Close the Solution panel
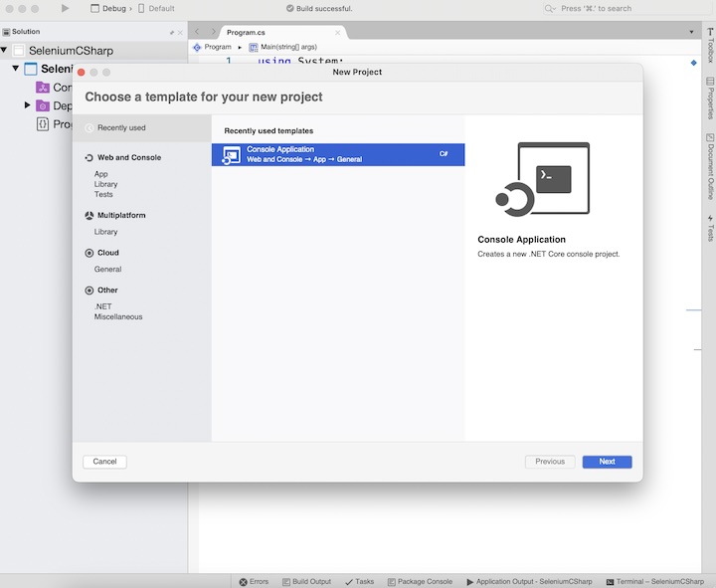 (x=180, y=33)
